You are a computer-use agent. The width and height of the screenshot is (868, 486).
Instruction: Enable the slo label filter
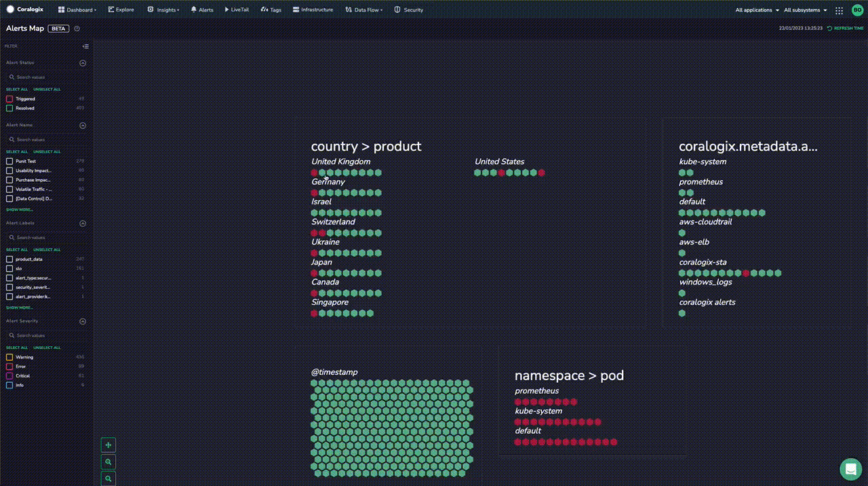point(9,269)
